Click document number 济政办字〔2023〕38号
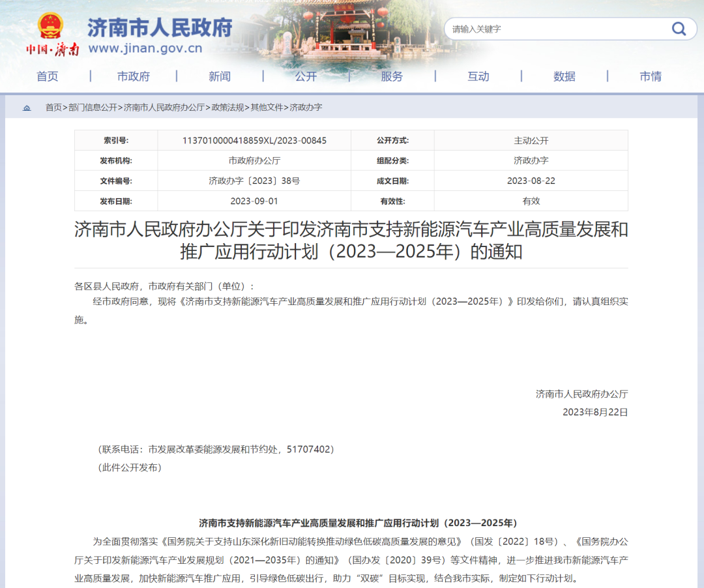The height and width of the screenshot is (588, 704). point(254,181)
